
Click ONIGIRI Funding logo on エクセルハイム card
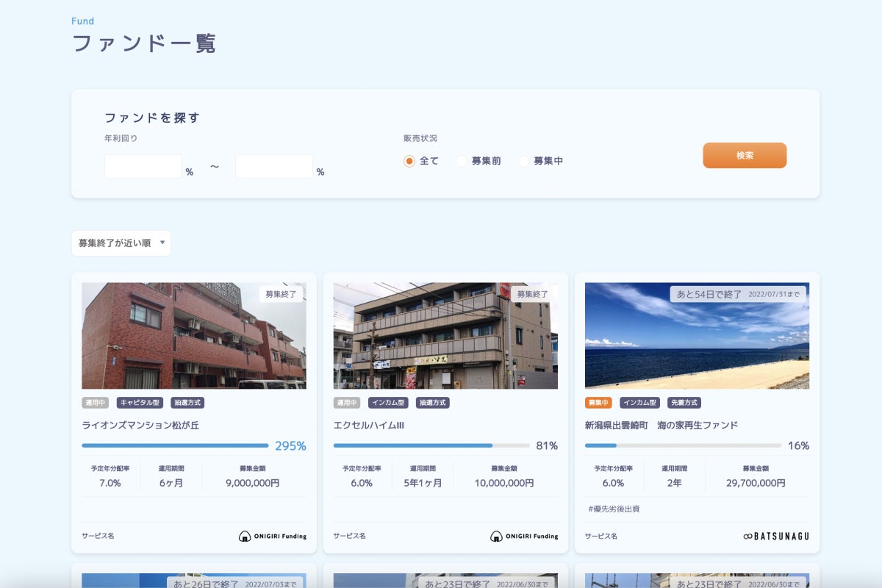[x=524, y=536]
